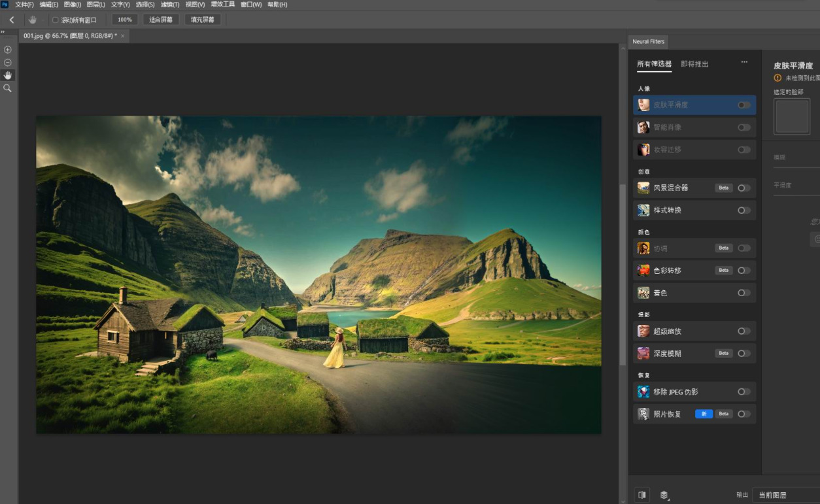Viewport: 820px width, 504px height.
Task: Click the orange warning icon under 皮肤平滑度
Action: 777,78
